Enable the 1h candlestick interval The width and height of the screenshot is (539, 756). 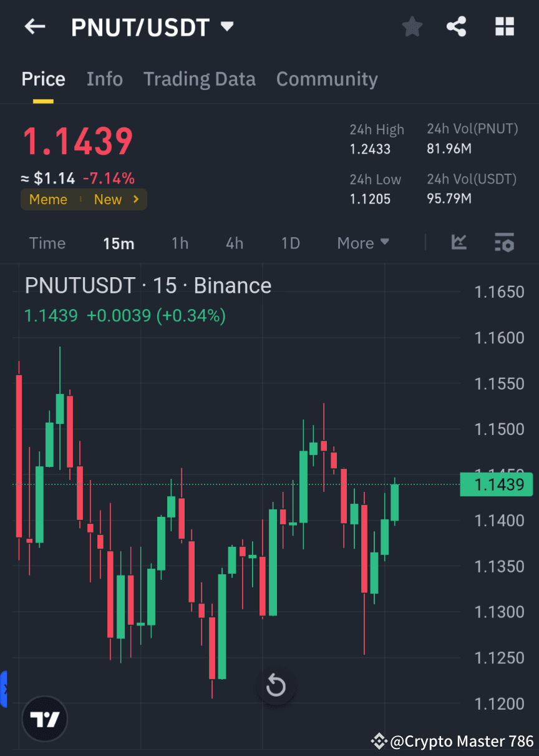pyautogui.click(x=180, y=243)
